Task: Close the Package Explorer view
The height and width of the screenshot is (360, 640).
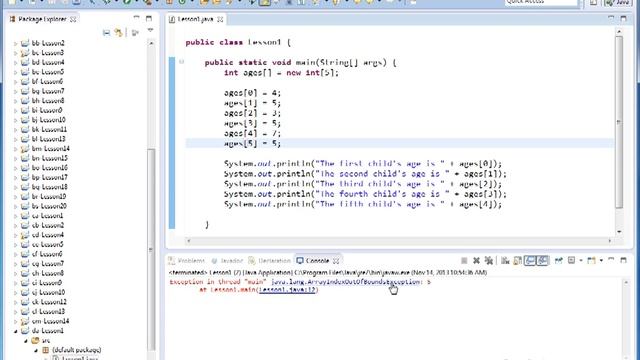Action: coord(73,19)
